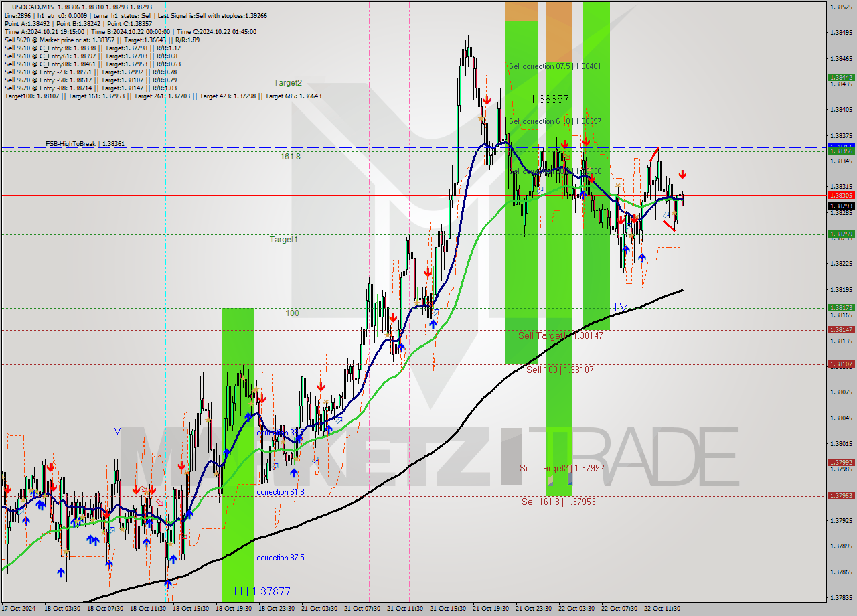Select the green 'Target1' chart label
The image size is (857, 616).
click(284, 239)
